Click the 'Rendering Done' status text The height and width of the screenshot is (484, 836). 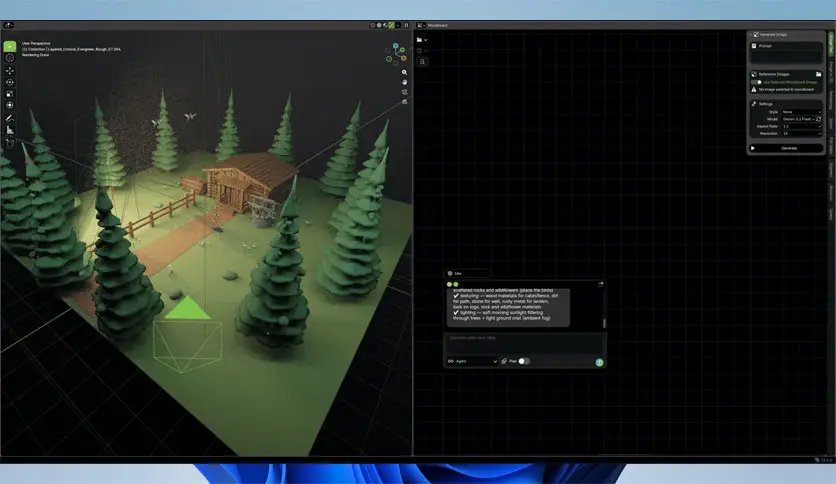tap(35, 55)
